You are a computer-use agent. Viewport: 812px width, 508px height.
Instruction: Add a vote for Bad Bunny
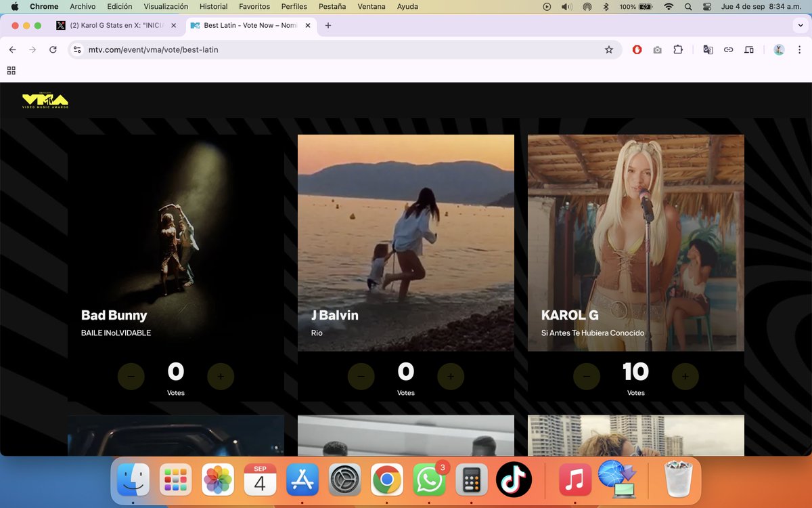(221, 377)
